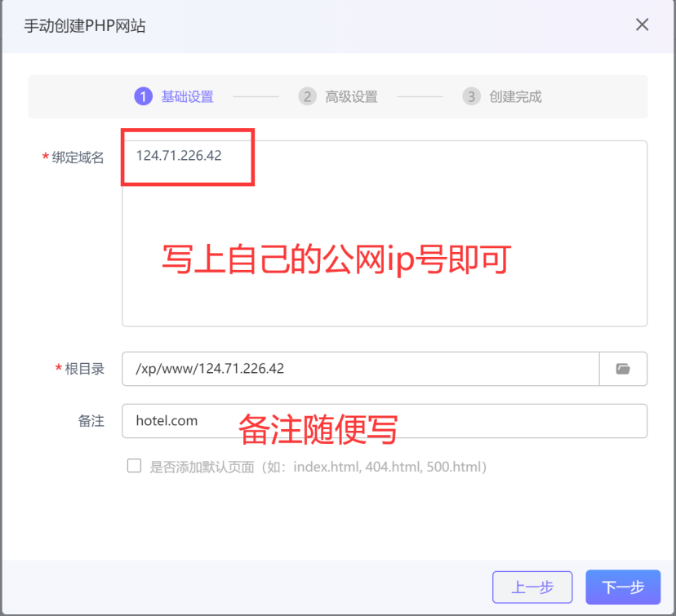Click the 备注 field label
Screen dimensions: 676x616
pyautogui.click(x=91, y=421)
